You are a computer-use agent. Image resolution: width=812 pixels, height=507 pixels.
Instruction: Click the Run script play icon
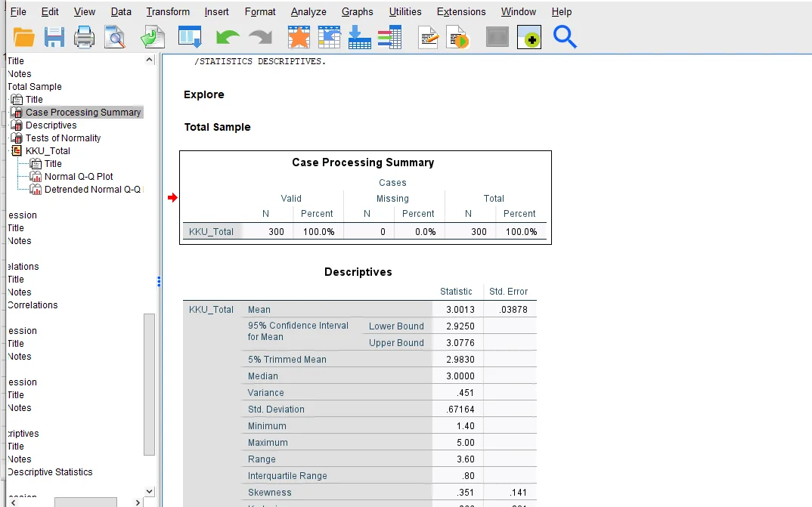459,38
